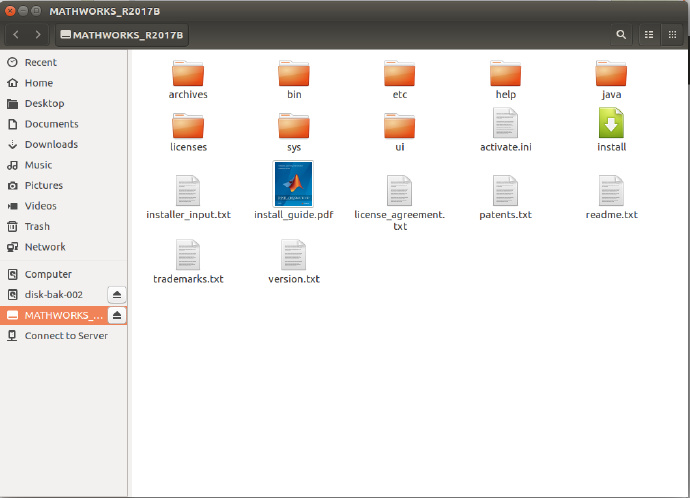Switch to list view
This screenshot has height=498, width=690.
[649, 35]
